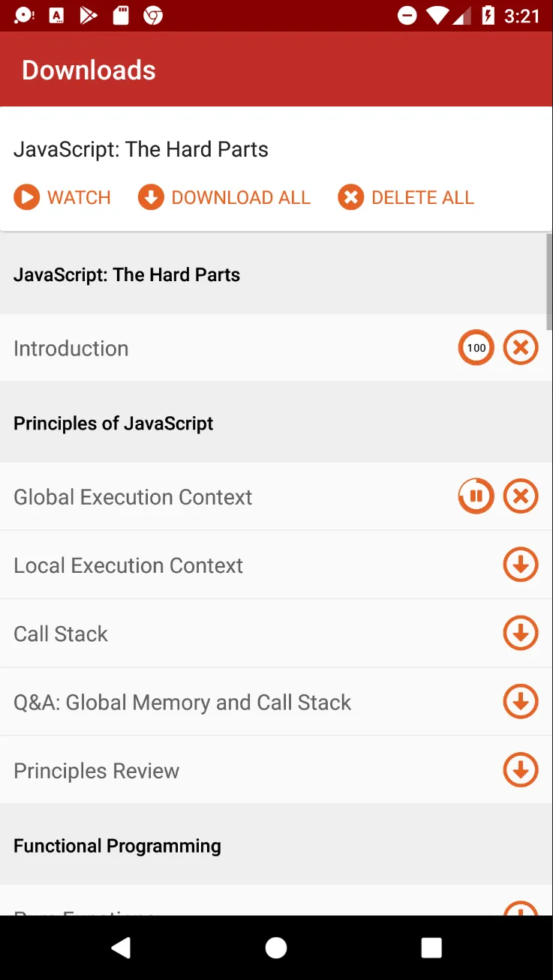The width and height of the screenshot is (553, 980).
Task: Tap the do-not-disturb status icon
Action: coord(407,15)
